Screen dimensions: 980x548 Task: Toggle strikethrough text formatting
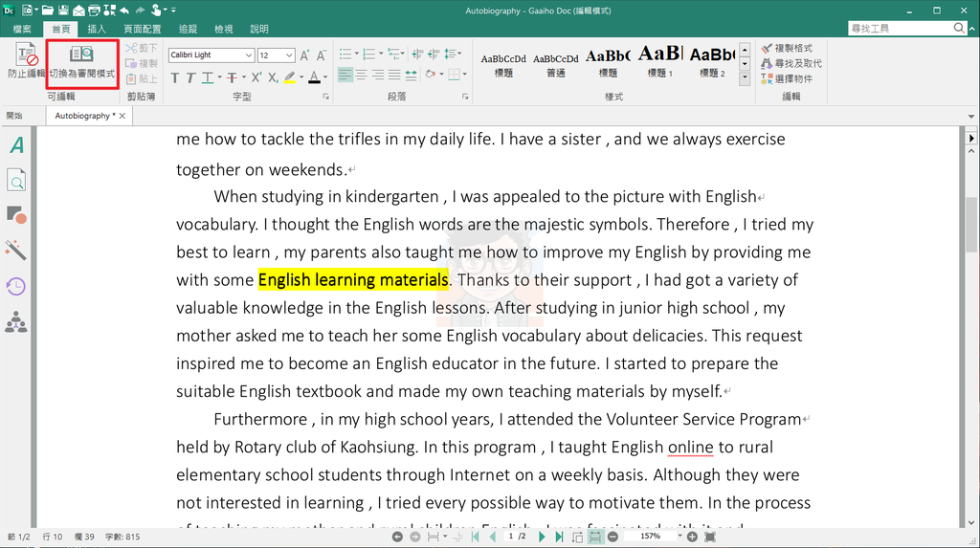232,77
